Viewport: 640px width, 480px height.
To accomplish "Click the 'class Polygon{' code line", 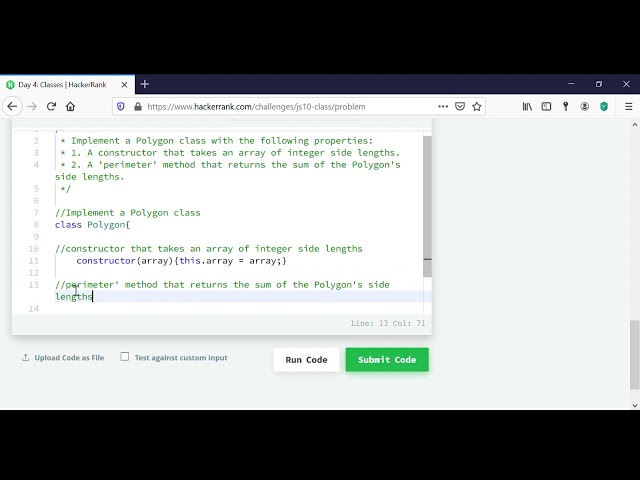I will (x=92, y=225).
